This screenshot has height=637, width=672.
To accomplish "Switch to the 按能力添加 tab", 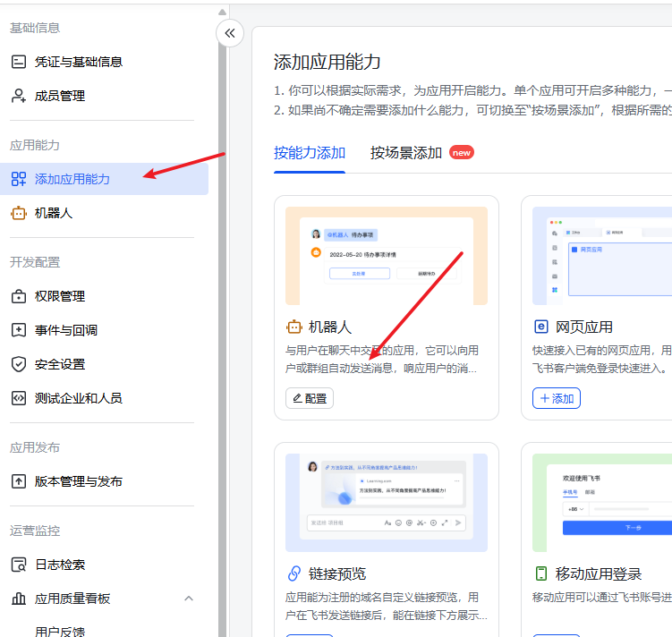I will [x=310, y=153].
